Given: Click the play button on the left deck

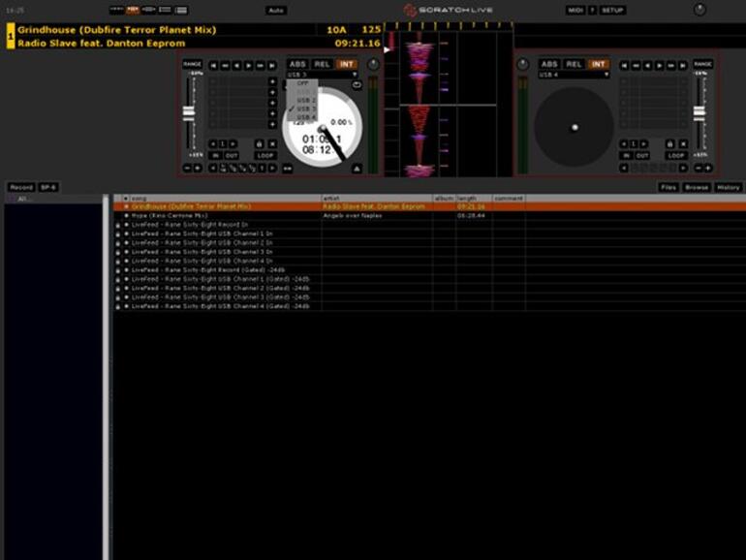Looking at the screenshot, I should click(x=248, y=65).
